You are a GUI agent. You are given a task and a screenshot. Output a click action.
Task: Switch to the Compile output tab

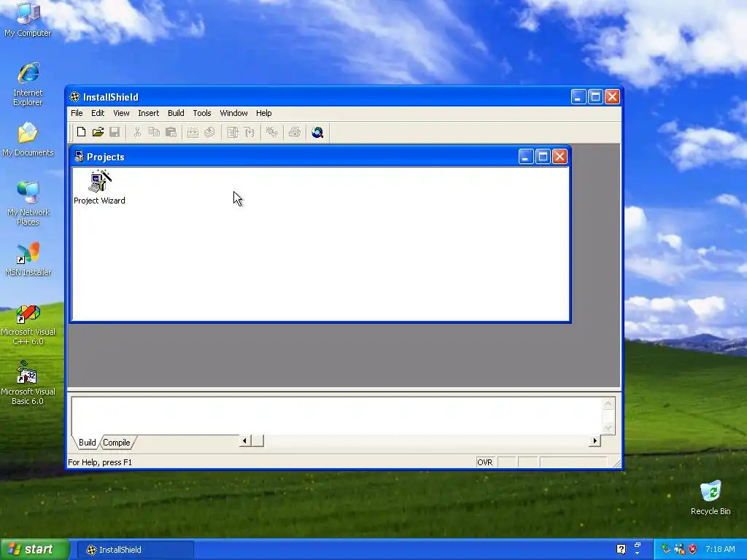point(117,443)
